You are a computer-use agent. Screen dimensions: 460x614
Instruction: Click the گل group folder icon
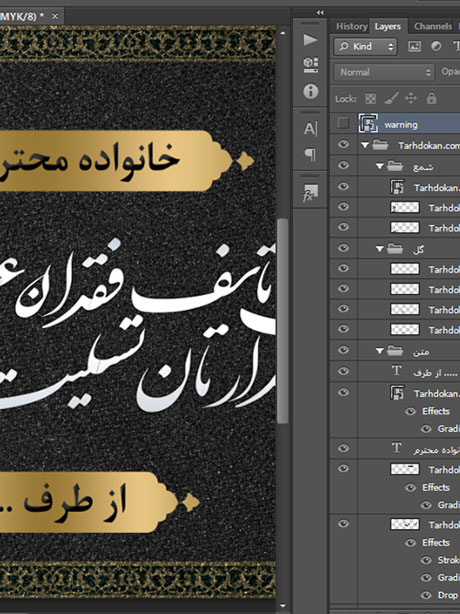pyautogui.click(x=395, y=248)
